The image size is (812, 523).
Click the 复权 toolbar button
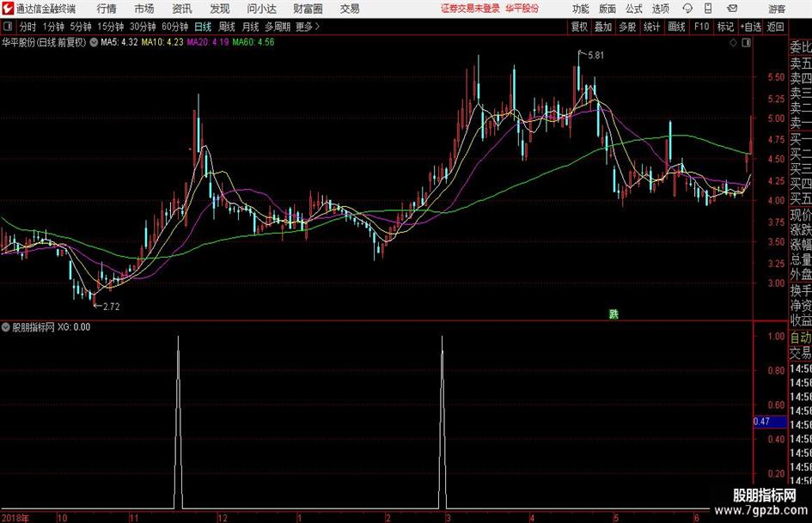coord(579,27)
